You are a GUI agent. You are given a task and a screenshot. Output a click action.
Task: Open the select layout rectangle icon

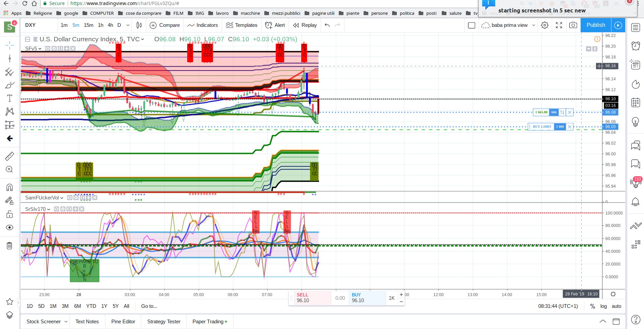(x=471, y=25)
